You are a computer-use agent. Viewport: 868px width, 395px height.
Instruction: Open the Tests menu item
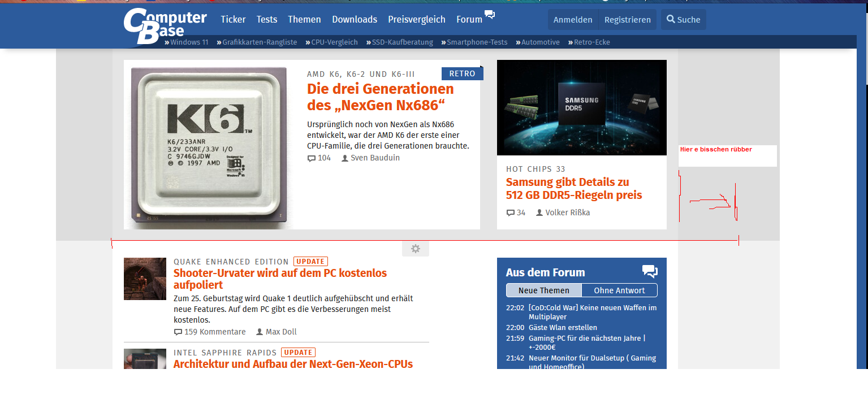click(267, 19)
